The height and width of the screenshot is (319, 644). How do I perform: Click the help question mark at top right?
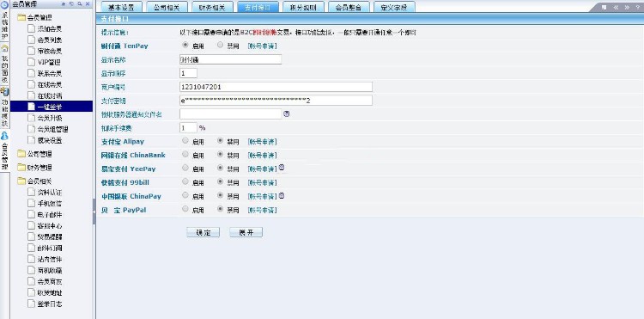638,7
